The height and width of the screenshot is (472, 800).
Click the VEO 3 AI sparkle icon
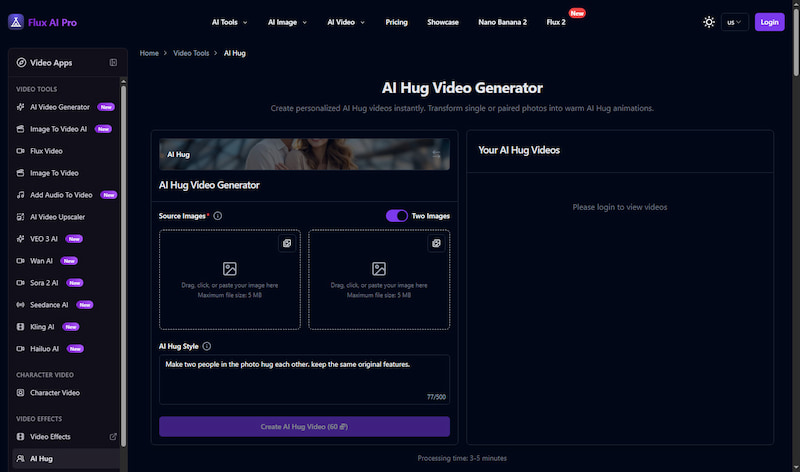pos(20,239)
